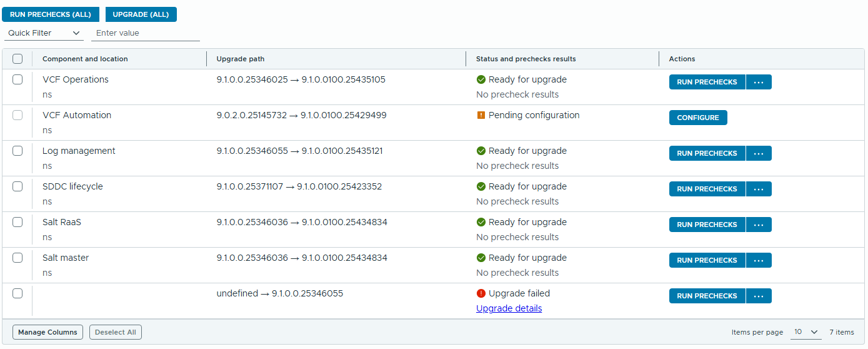The height and width of the screenshot is (349, 868).
Task: Check the Salt master row checkbox
Action: [x=17, y=258]
